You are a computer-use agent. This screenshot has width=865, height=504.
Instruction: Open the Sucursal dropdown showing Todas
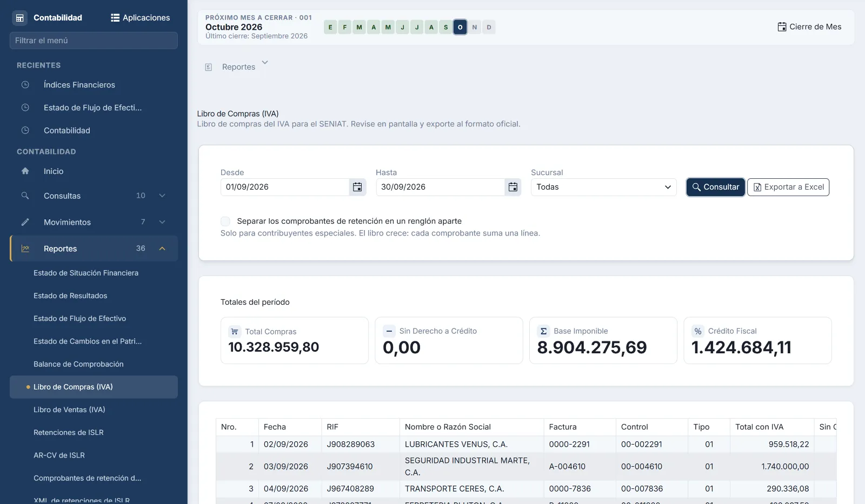pos(603,187)
